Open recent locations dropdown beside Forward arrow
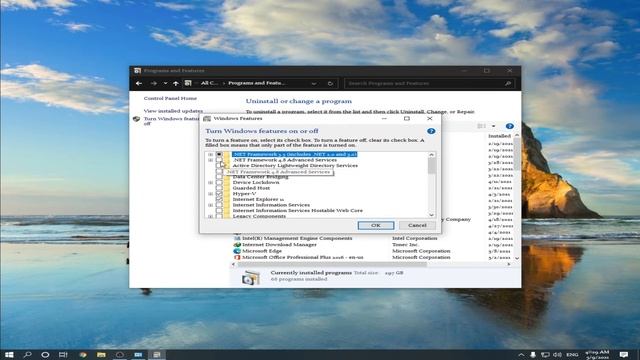This screenshot has height=360, width=640. point(165,83)
